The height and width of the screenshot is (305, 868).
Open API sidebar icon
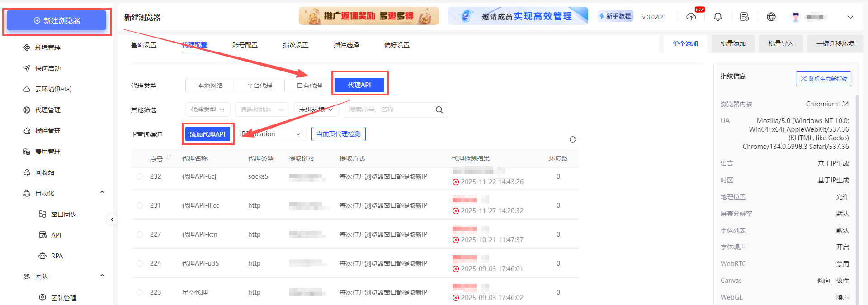pyautogui.click(x=42, y=235)
